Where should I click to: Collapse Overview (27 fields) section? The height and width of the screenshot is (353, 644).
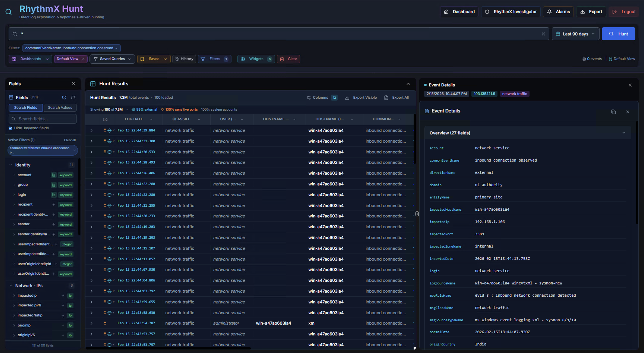pos(624,133)
